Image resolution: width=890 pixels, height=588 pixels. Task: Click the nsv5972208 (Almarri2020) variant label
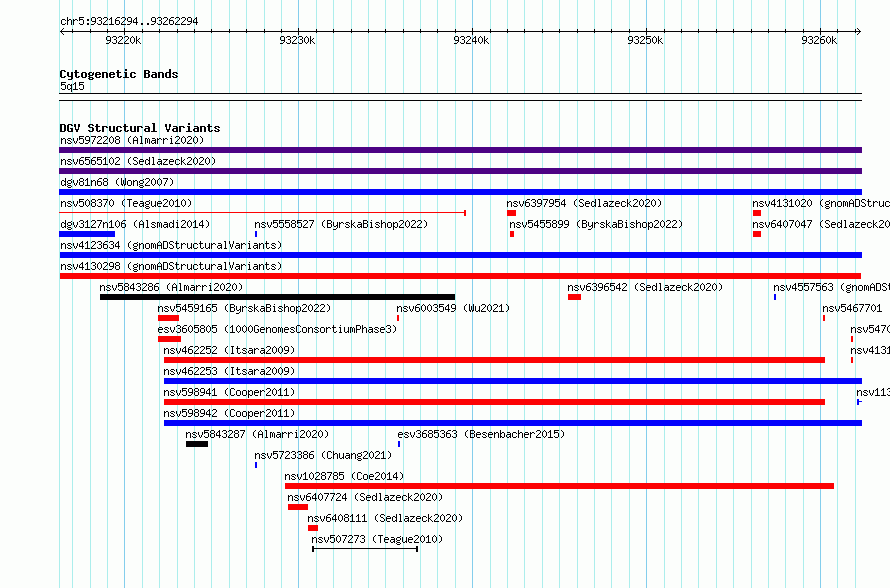132,140
